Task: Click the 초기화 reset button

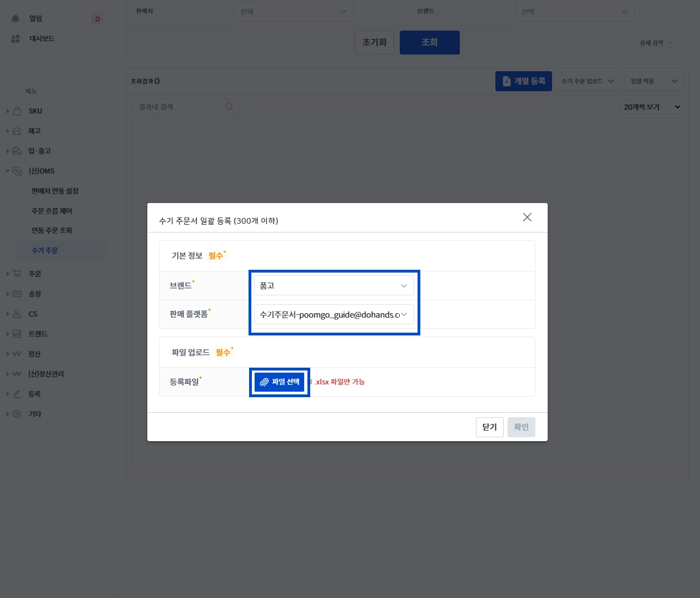Action: click(x=374, y=42)
